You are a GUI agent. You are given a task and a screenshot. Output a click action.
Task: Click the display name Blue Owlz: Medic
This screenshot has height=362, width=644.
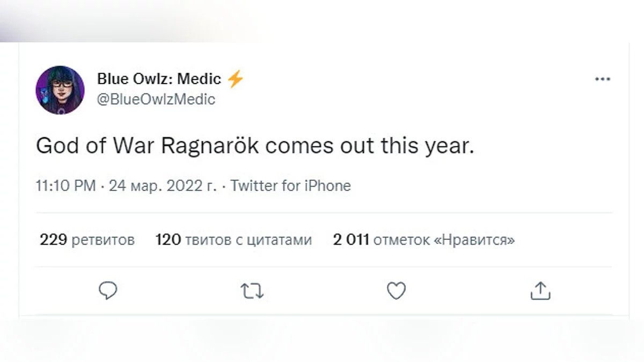(x=159, y=79)
